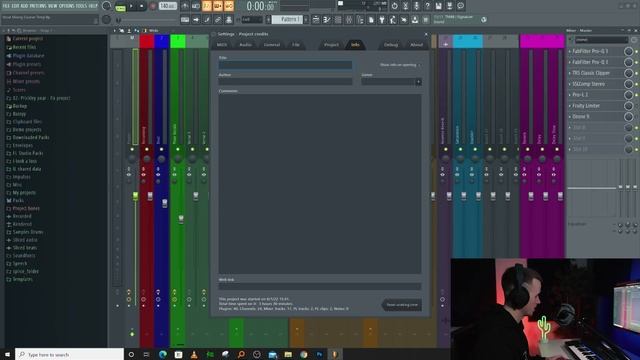
Task: Expand TRS Classic Clipper slot arrow
Action: pyautogui.click(x=570, y=73)
